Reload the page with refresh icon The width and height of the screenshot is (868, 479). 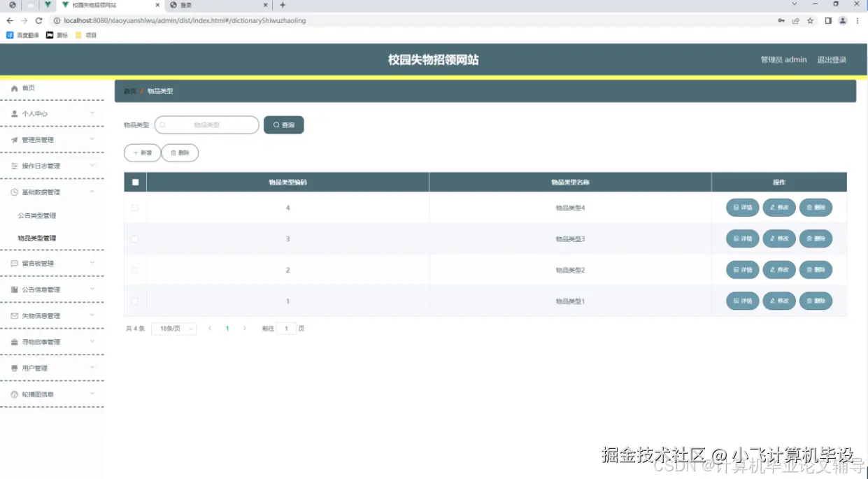pos(39,21)
